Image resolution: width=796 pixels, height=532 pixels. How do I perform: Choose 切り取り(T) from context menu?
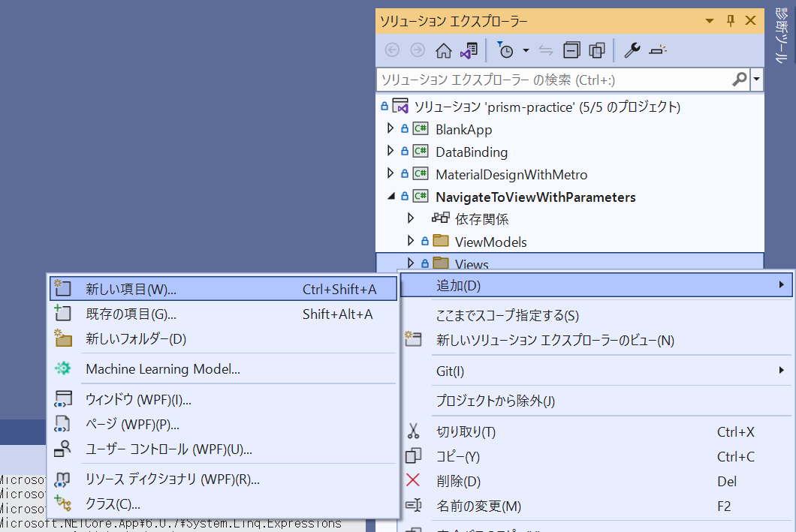597,432
